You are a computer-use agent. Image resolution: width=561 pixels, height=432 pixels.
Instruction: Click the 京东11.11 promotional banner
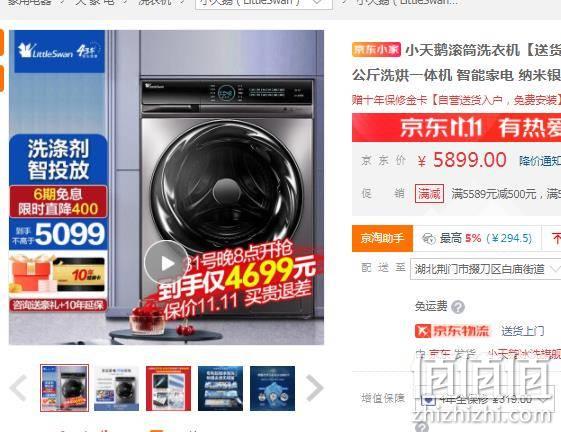(456, 128)
